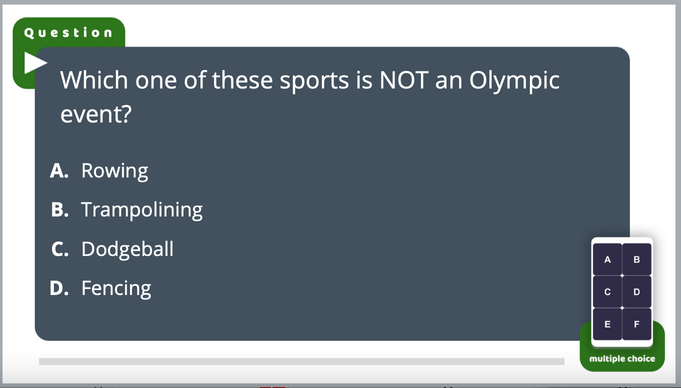
Task: Tap keypad button E
Action: [607, 324]
